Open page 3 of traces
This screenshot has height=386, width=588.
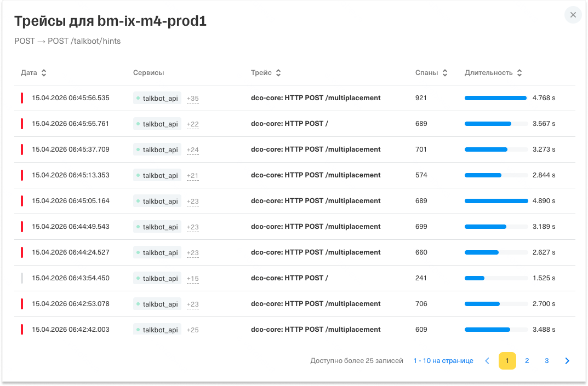coord(547,361)
